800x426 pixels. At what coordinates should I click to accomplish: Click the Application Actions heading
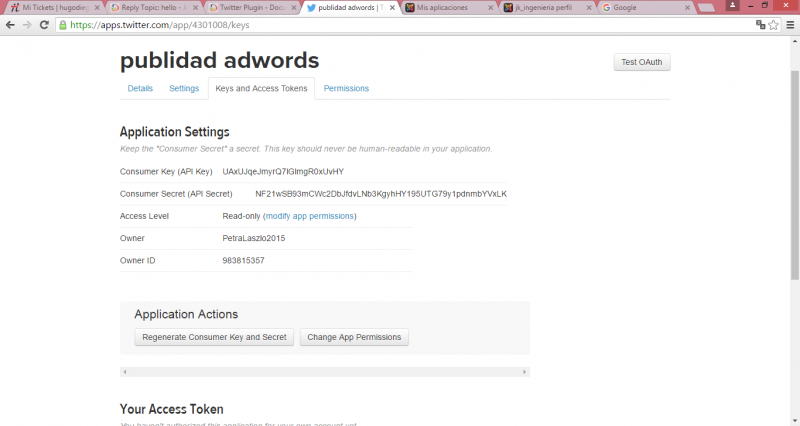186,314
